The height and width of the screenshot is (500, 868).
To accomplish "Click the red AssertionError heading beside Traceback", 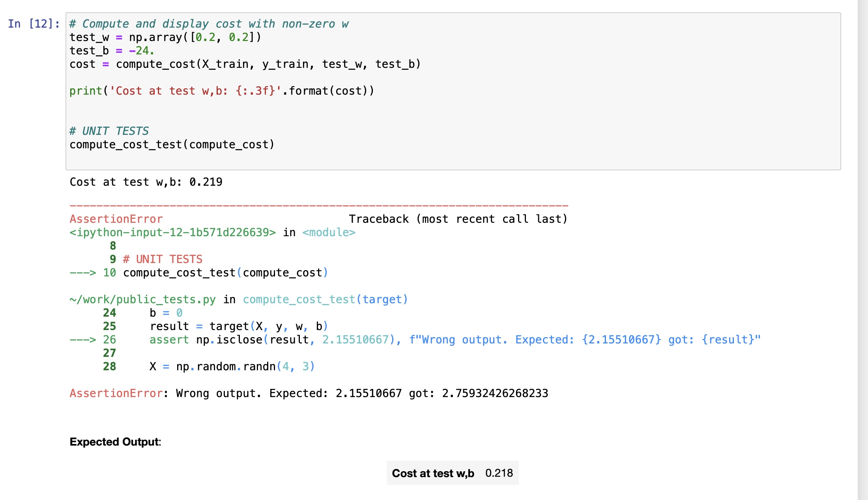I will coord(116,219).
